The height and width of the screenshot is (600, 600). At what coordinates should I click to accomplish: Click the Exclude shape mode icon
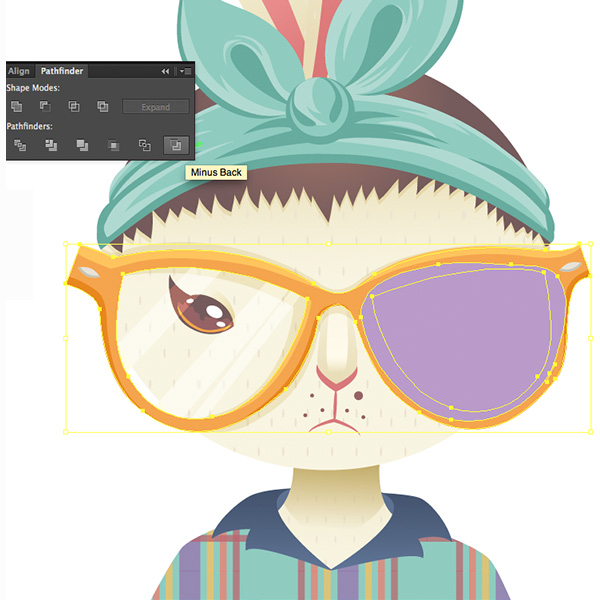click(x=103, y=106)
